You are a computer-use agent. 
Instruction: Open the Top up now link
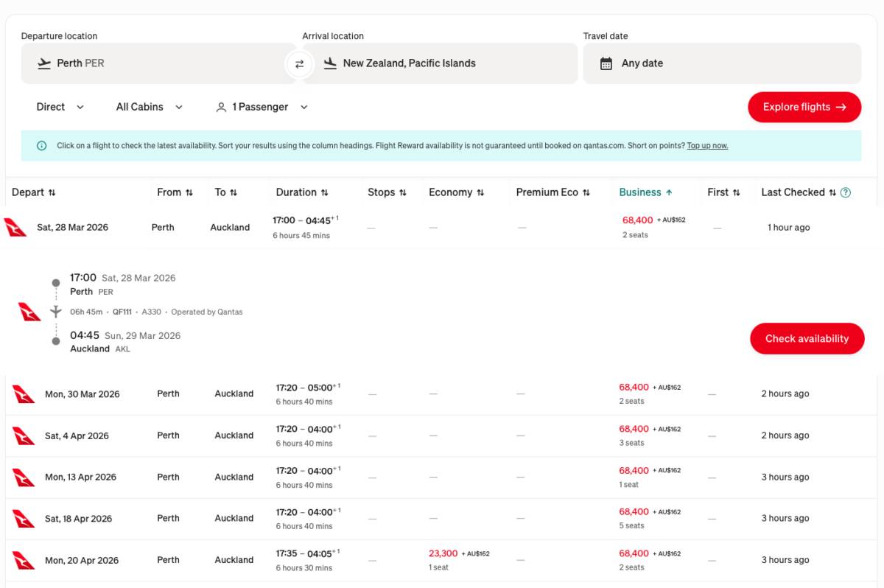707,145
